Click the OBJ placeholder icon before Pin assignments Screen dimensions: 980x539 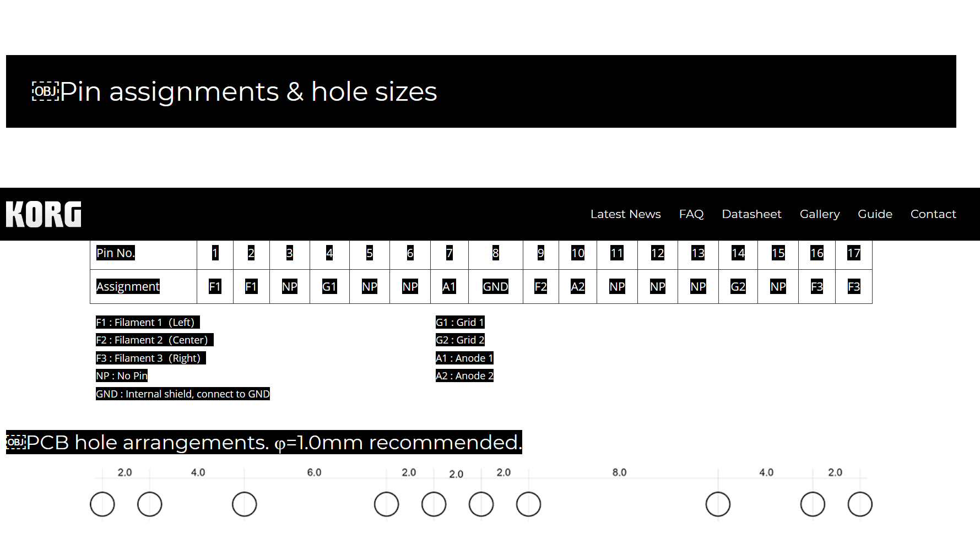point(45,91)
